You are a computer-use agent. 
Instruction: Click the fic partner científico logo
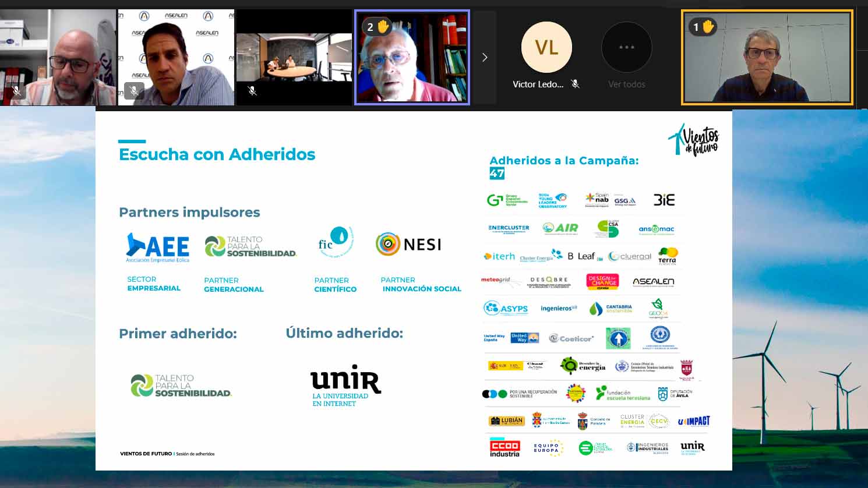pyautogui.click(x=334, y=242)
